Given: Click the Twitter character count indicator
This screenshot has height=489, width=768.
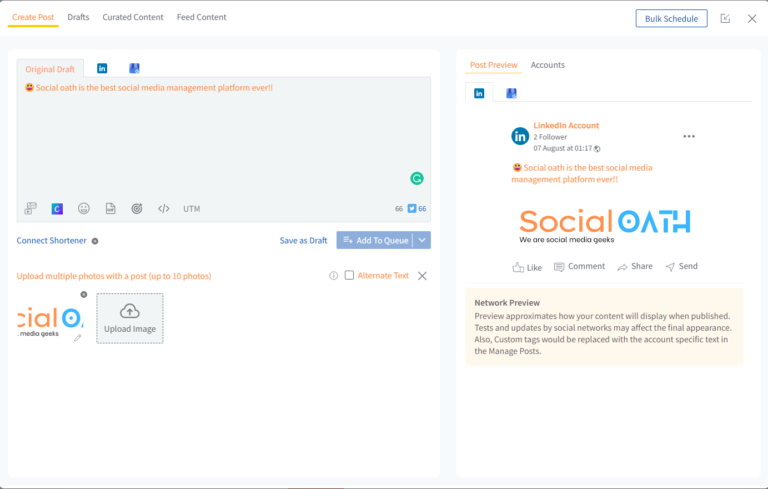Looking at the screenshot, I should point(417,209).
